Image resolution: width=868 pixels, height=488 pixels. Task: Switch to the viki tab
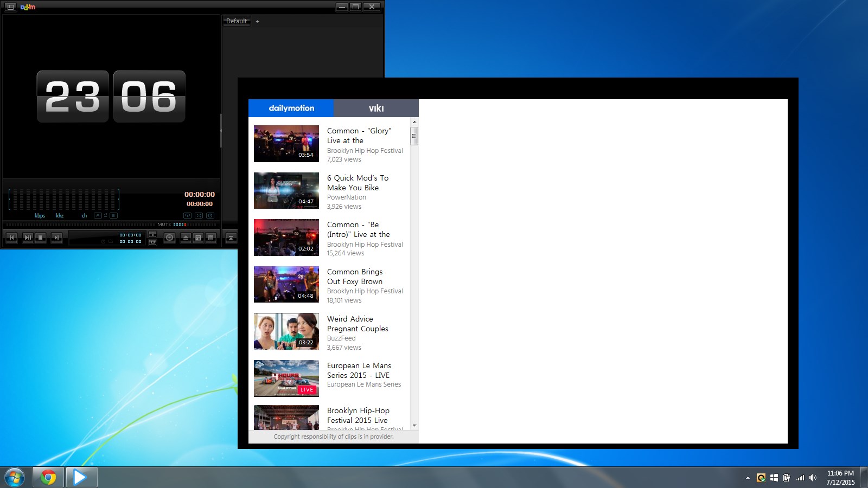click(x=376, y=108)
